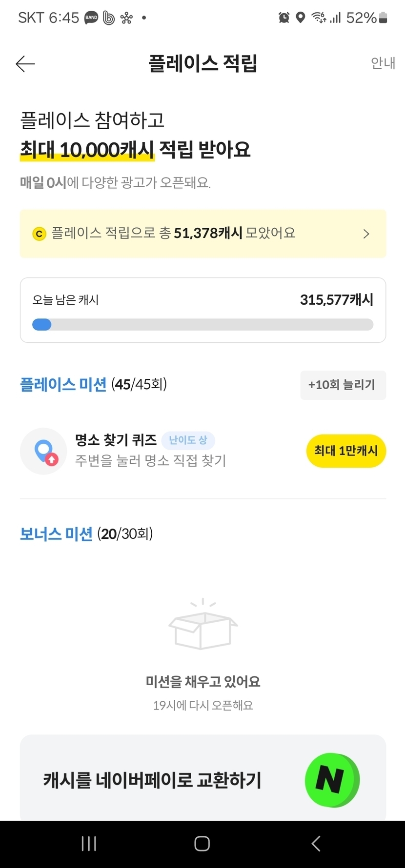Expand the total cash earned chevron

point(366,234)
